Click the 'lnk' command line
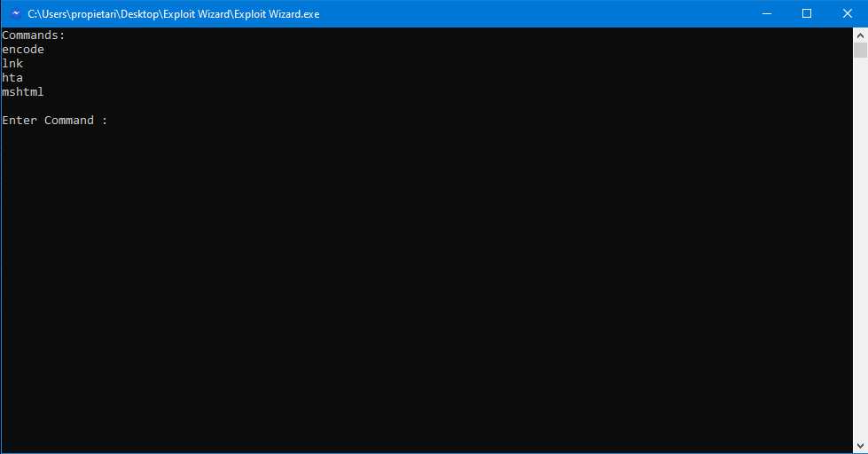868x454 pixels. point(12,64)
